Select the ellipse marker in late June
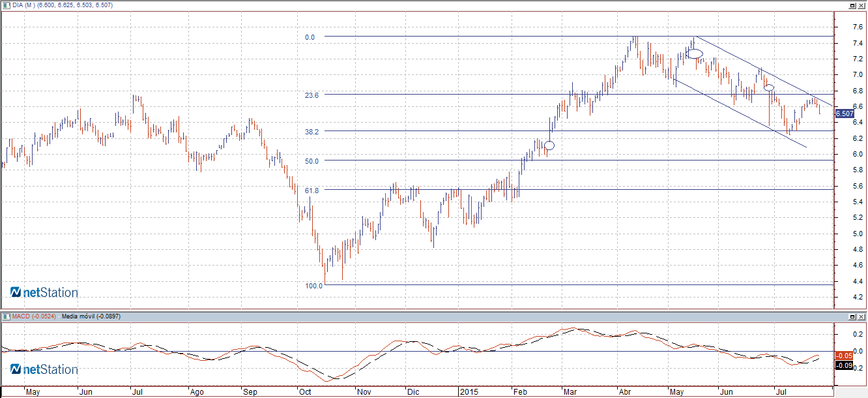This screenshot has height=398, width=868. click(769, 87)
